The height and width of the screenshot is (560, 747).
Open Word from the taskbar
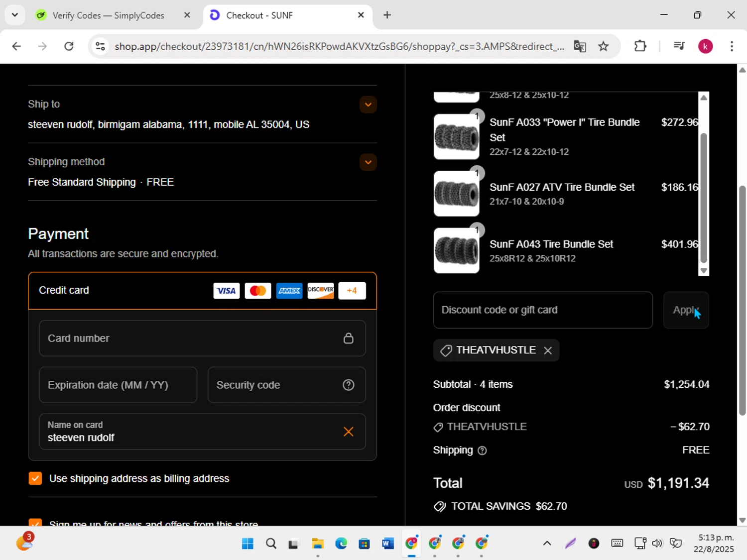point(388,544)
